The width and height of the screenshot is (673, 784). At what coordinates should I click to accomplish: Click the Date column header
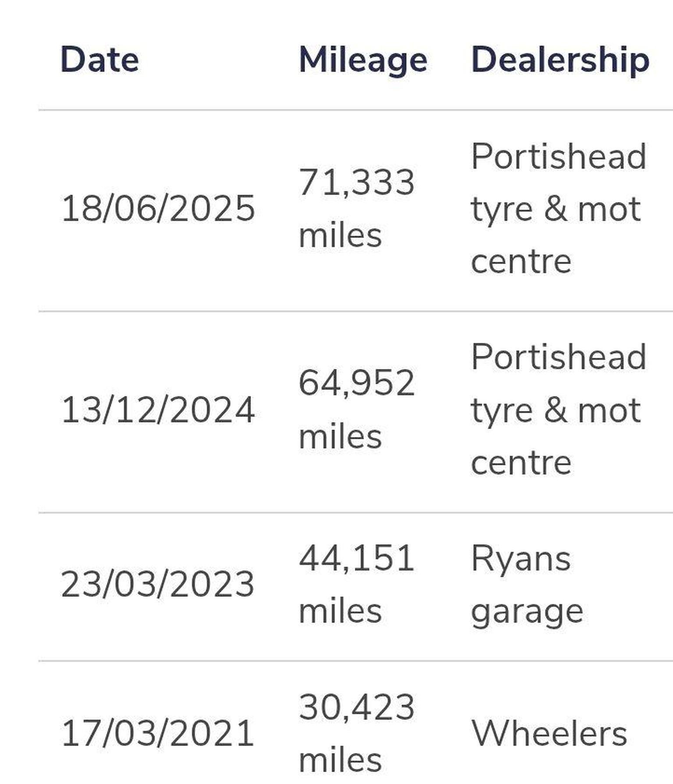tap(99, 60)
